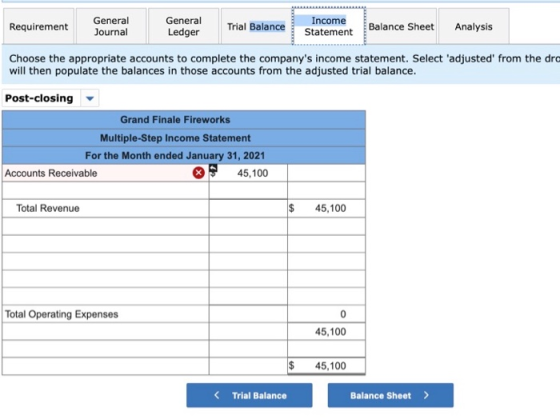560x419 pixels.
Task: Switch to the Requirement tab
Action: 39,26
